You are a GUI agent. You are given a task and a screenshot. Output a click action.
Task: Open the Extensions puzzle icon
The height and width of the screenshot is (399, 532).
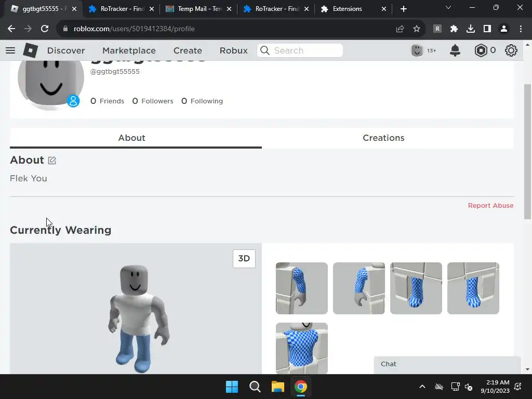tap(454, 29)
